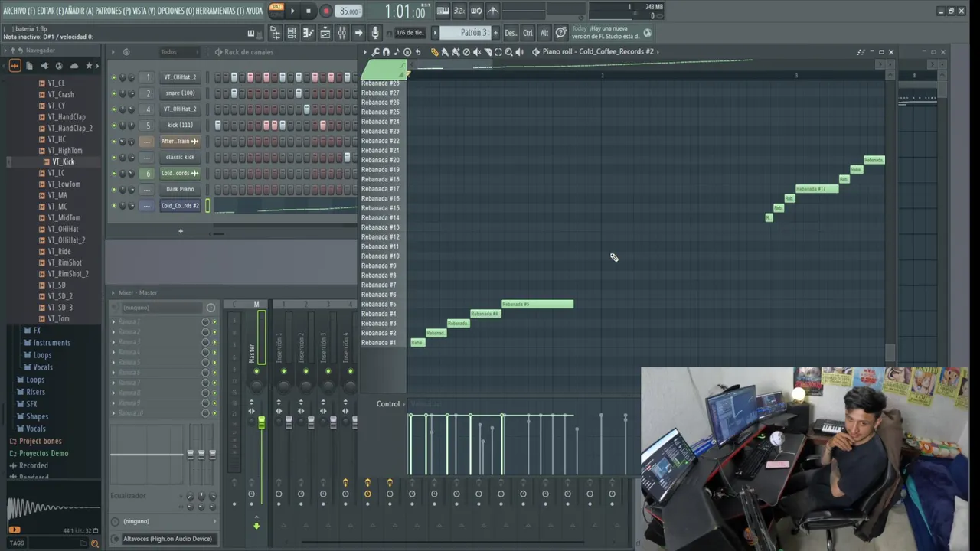The height and width of the screenshot is (551, 980).
Task: Mute the kick (111) channel LED
Action: pos(114,126)
